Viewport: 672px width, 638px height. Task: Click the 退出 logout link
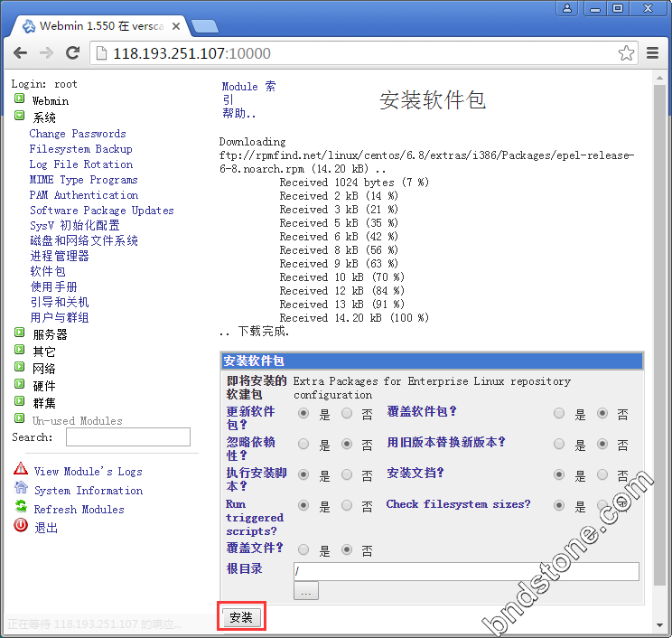click(46, 528)
